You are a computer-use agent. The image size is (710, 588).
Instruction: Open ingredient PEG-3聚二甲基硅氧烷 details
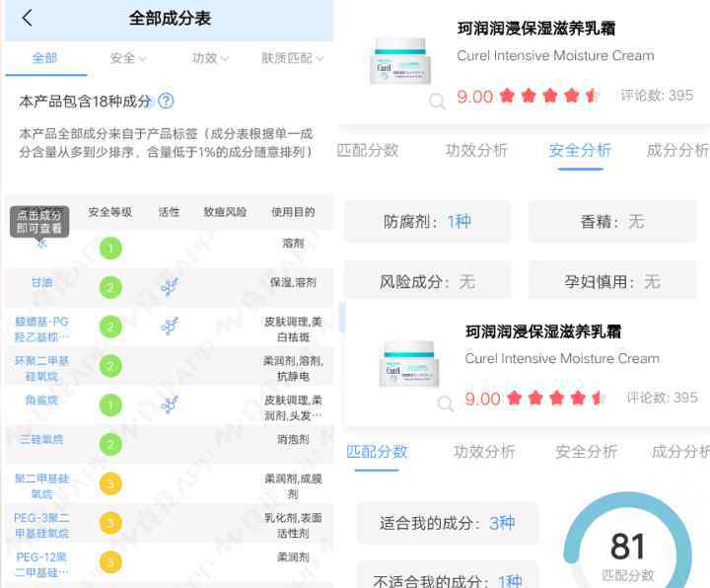point(41,526)
